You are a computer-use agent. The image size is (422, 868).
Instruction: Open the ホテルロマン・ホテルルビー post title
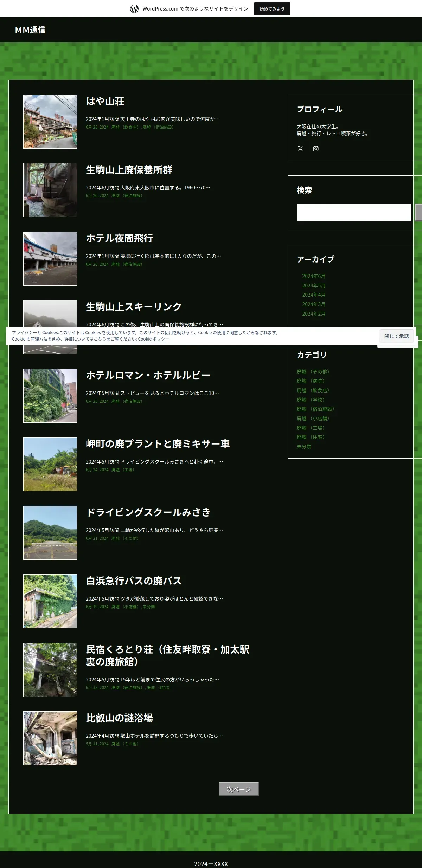point(148,375)
